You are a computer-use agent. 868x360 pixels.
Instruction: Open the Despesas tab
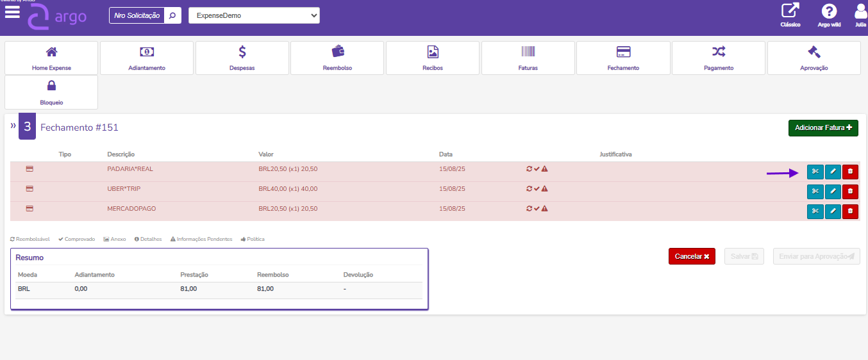242,58
